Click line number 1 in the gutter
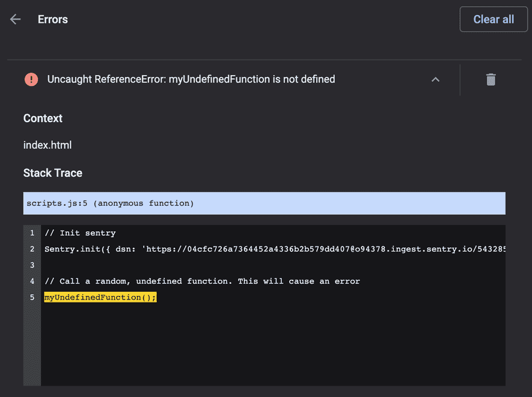Screen dimensions: 532x397 (x=32, y=233)
